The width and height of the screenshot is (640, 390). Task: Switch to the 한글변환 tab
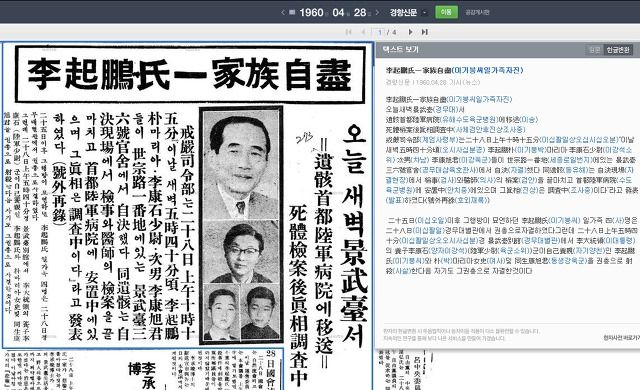(618, 50)
